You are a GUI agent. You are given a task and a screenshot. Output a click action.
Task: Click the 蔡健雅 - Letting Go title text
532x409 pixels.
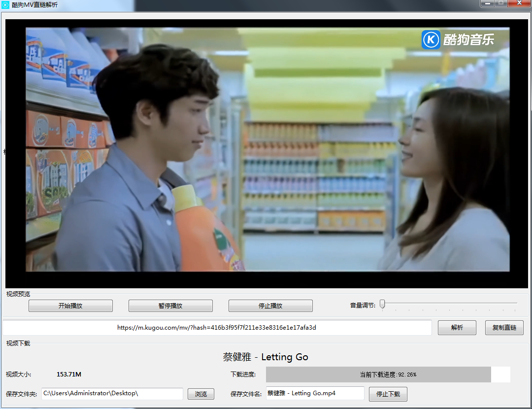click(266, 357)
